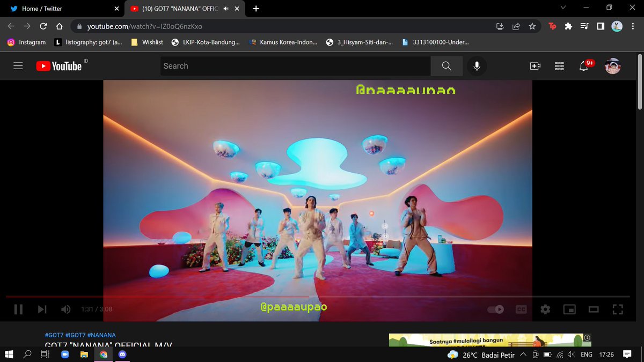Open the YouTube apps grid
644x362 pixels.
[559, 66]
